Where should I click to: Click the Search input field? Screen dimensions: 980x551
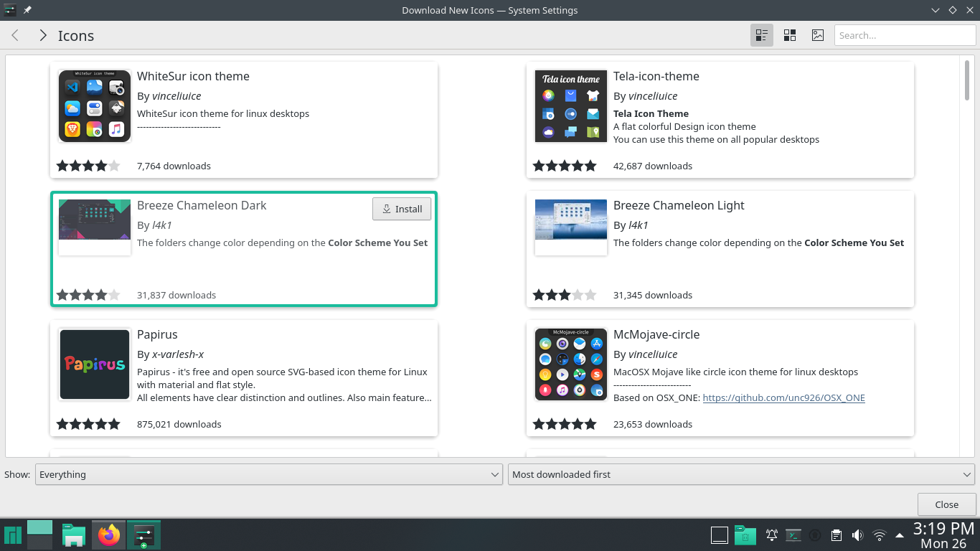point(904,35)
